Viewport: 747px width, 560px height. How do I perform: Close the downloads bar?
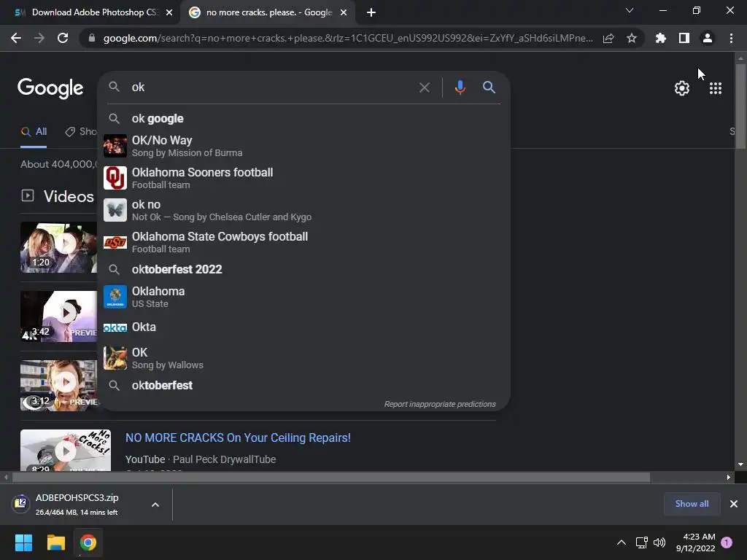(x=734, y=504)
